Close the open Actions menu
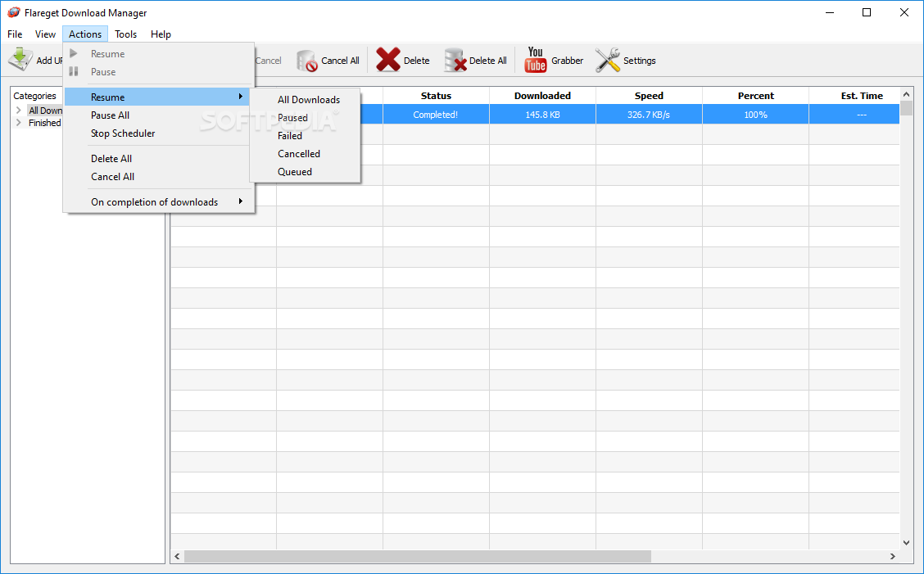 pos(85,34)
